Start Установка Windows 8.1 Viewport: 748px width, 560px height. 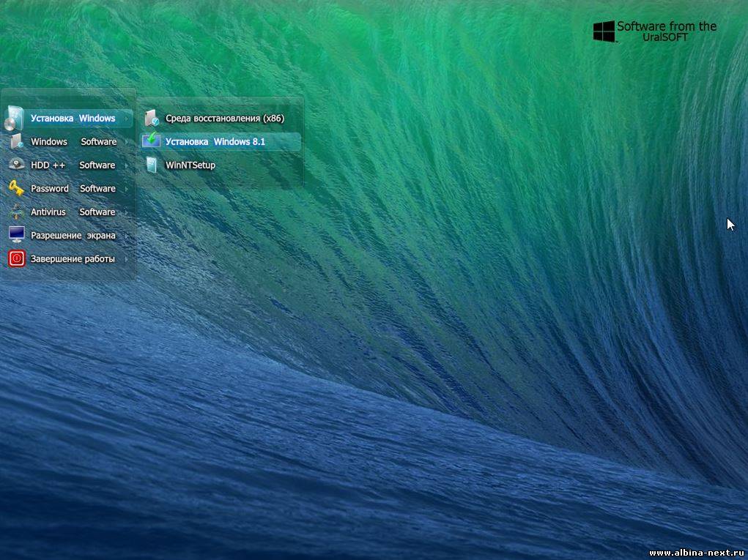(221, 141)
